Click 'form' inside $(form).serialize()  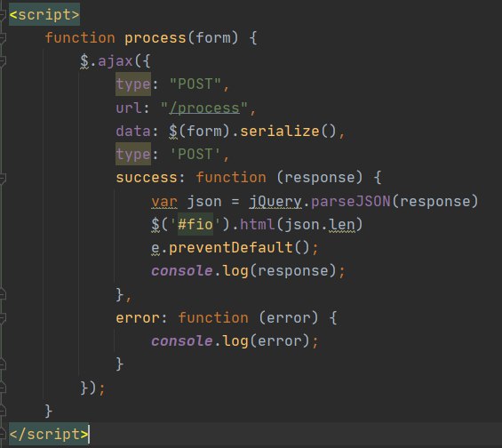click(204, 132)
